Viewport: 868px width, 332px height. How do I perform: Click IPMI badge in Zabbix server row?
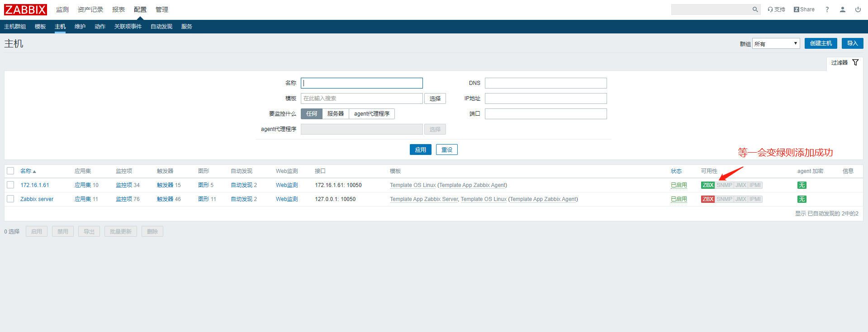coord(755,199)
